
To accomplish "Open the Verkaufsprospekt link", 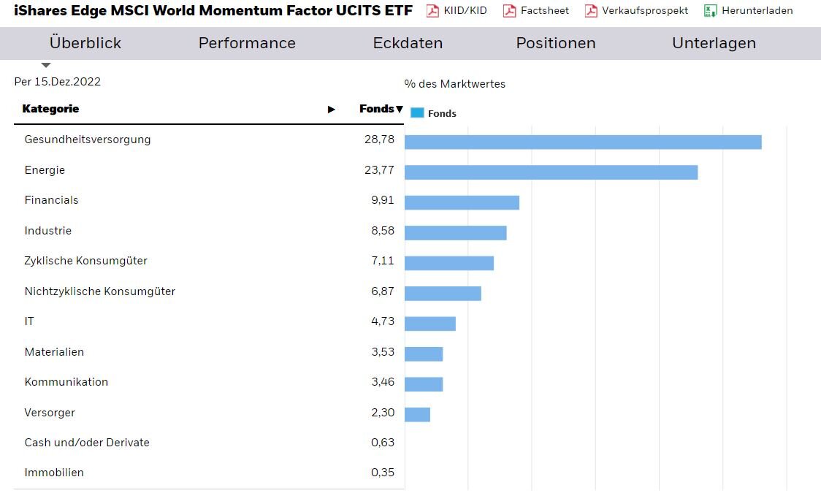I will point(645,10).
